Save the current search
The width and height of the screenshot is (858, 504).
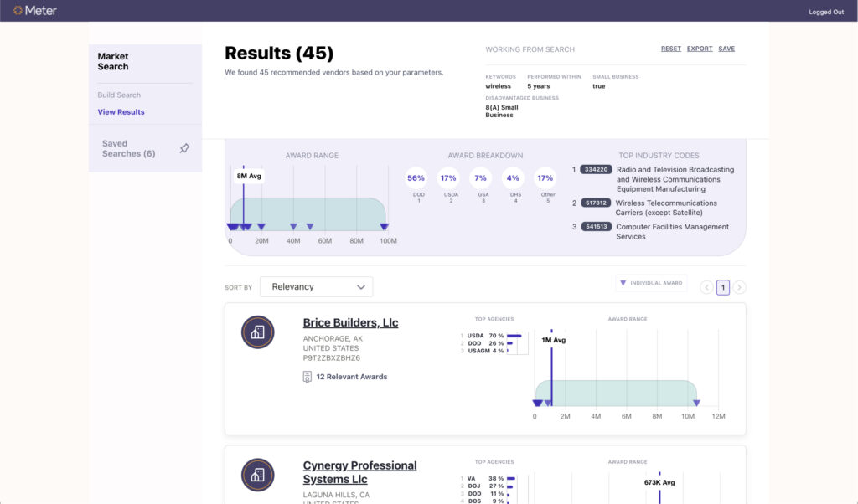726,49
